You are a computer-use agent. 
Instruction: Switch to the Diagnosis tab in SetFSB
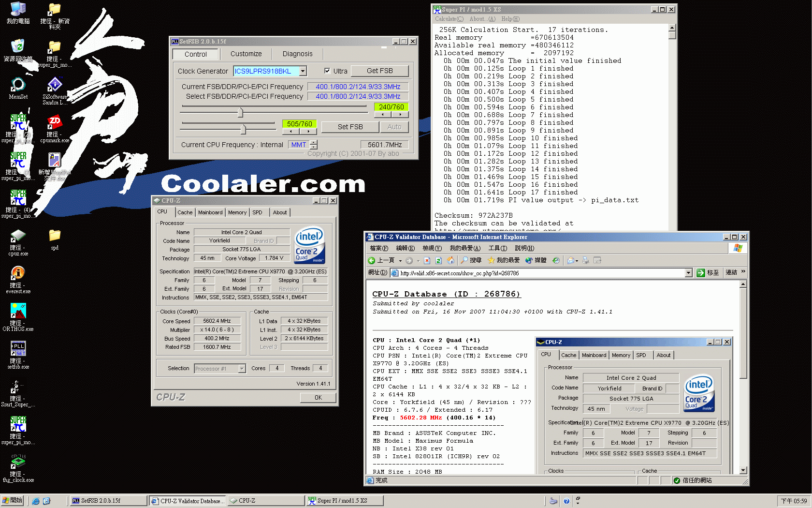[298, 54]
